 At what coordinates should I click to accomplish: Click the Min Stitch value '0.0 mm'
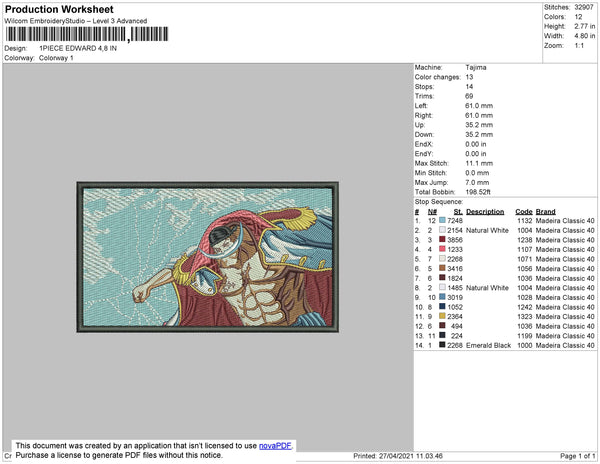(x=477, y=173)
